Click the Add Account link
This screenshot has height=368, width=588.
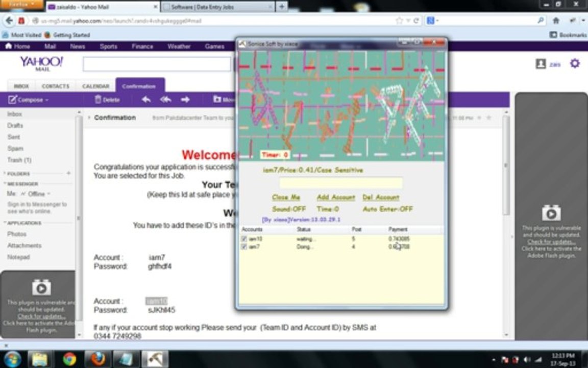point(335,197)
